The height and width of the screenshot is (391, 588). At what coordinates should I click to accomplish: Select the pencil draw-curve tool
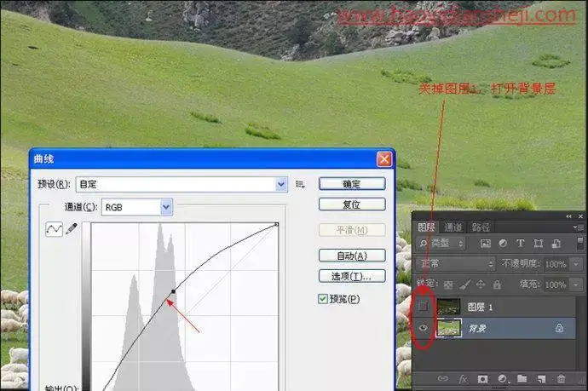72,228
